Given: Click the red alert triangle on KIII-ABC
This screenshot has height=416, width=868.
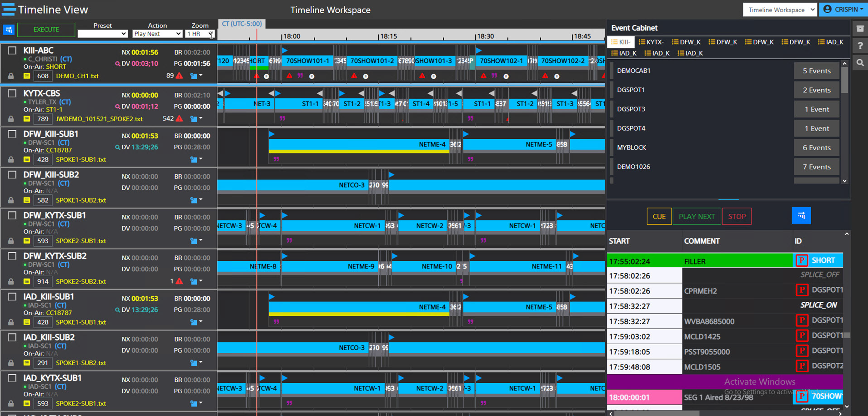Looking at the screenshot, I should [x=180, y=76].
